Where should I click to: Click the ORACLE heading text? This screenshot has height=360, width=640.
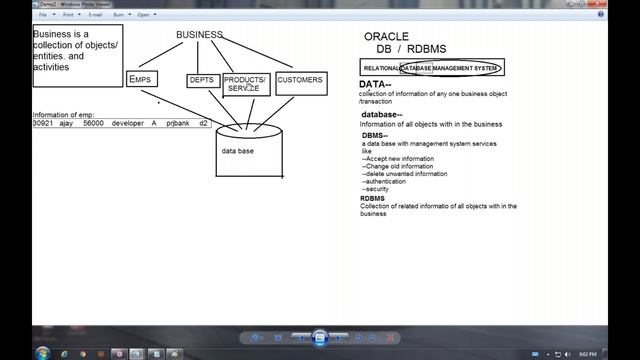coord(386,37)
